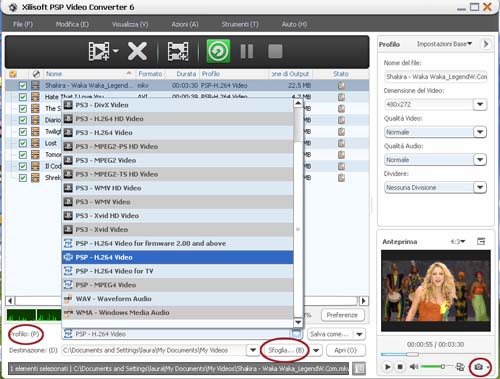Select PS3 - H.264 HD Video profile
Image resolution: width=500 pixels, height=379 pixels.
click(177, 119)
